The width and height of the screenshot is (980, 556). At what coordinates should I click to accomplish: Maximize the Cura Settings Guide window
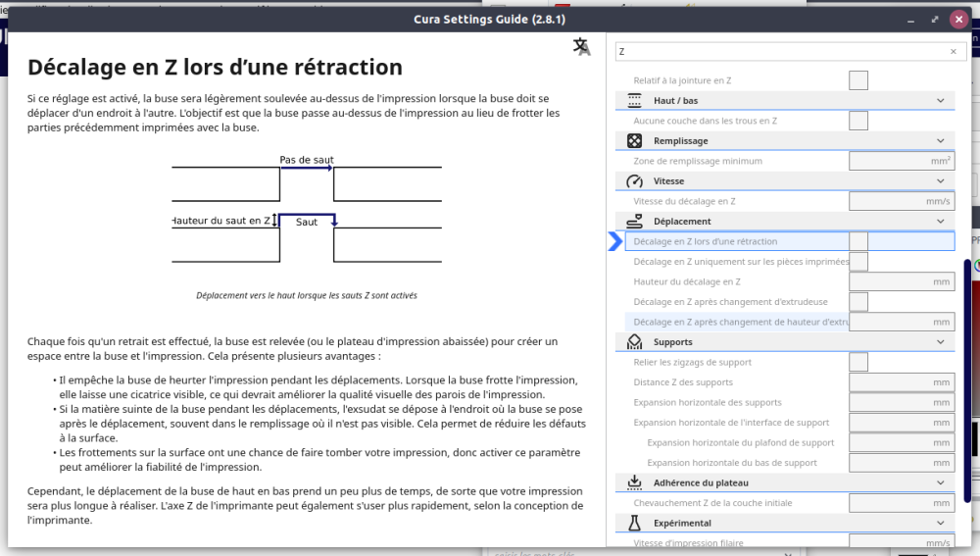935,20
